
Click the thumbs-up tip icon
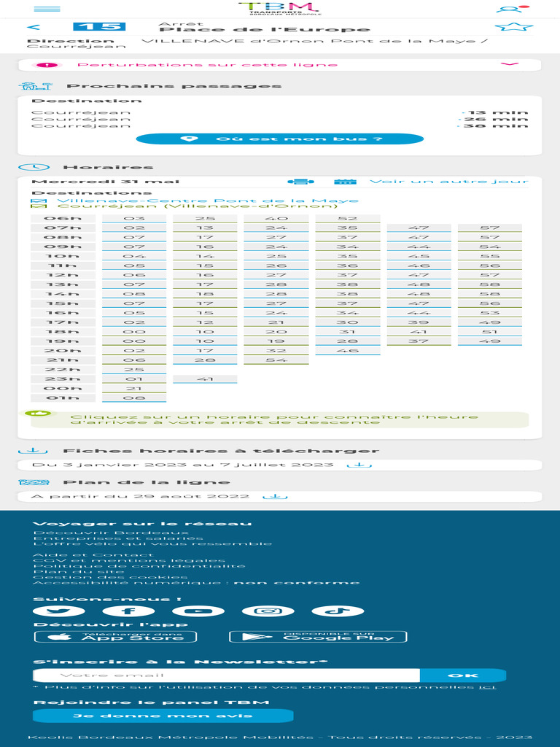click(x=38, y=414)
